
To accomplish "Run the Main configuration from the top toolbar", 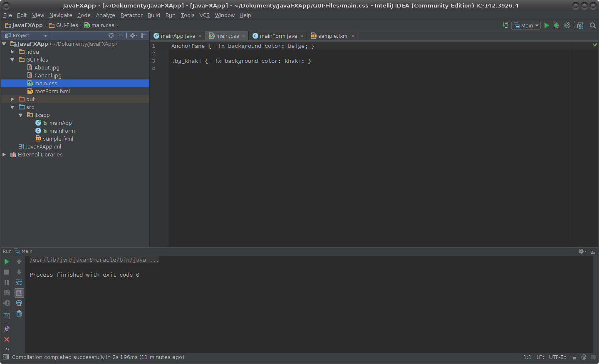I will [547, 25].
